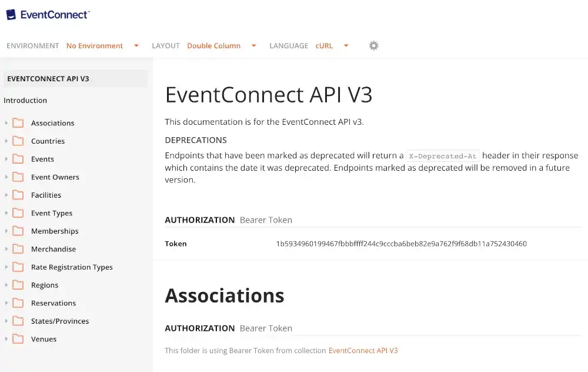Open Event Types in the sidebar
Screen dimensions: 588x372
(52, 213)
